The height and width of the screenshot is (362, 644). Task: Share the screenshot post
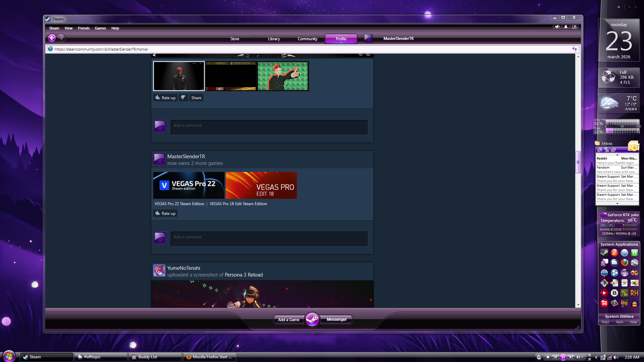[x=196, y=98]
